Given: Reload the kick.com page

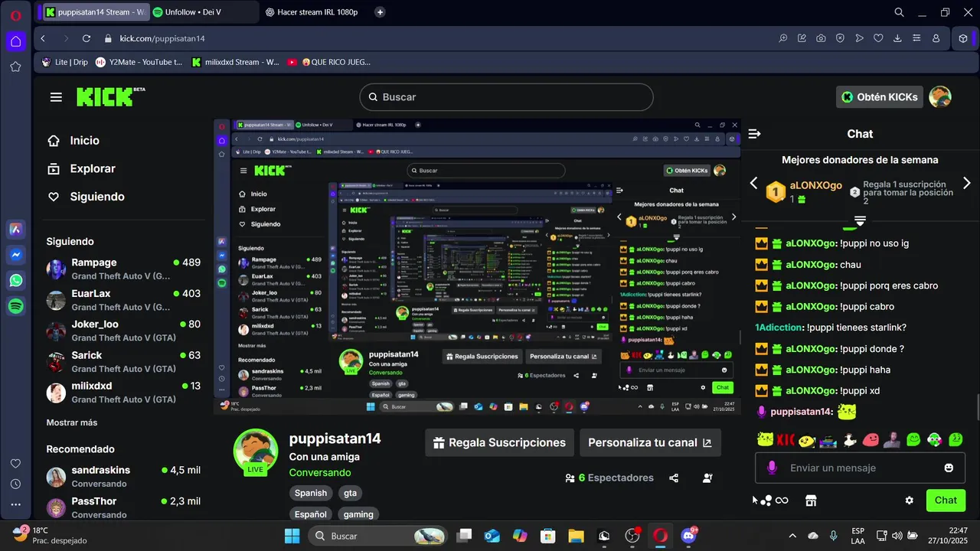Looking at the screenshot, I should point(87,38).
